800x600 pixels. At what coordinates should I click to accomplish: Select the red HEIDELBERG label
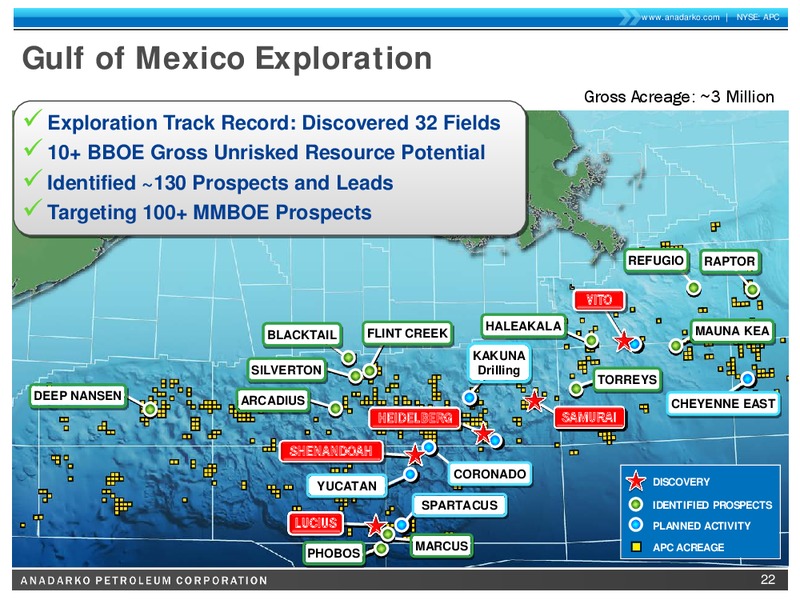coord(415,419)
